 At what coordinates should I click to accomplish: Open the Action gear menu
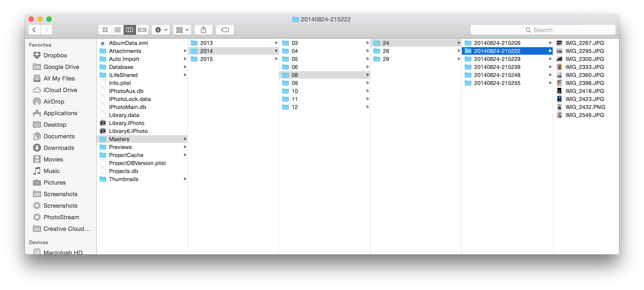coord(161,30)
